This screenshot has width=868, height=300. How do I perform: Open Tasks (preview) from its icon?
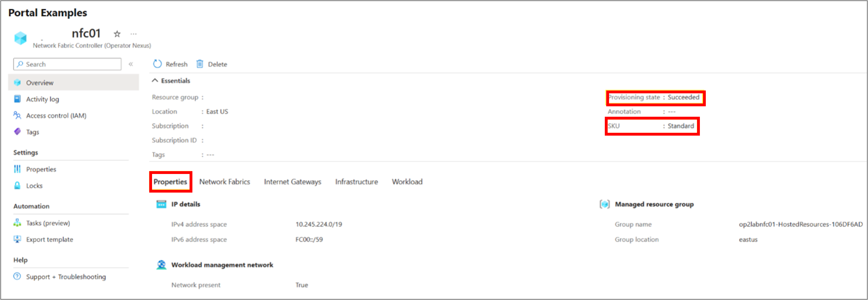pyautogui.click(x=17, y=222)
